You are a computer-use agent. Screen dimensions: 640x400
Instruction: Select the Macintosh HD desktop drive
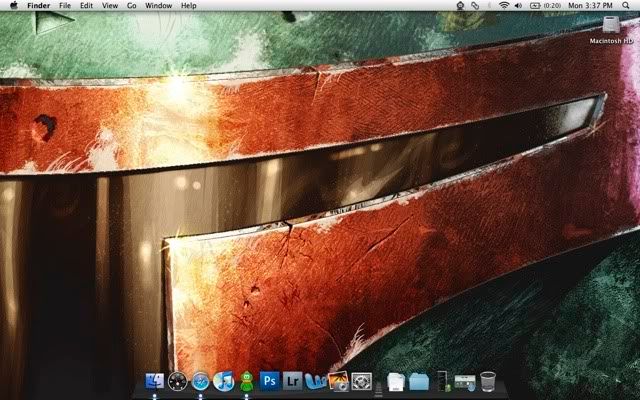coord(612,26)
